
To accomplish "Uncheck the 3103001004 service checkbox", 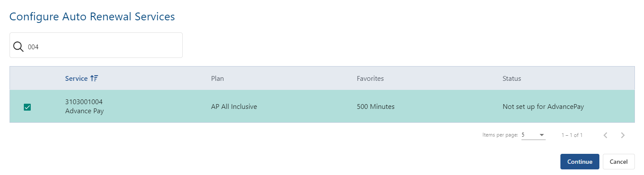I will tap(27, 107).
